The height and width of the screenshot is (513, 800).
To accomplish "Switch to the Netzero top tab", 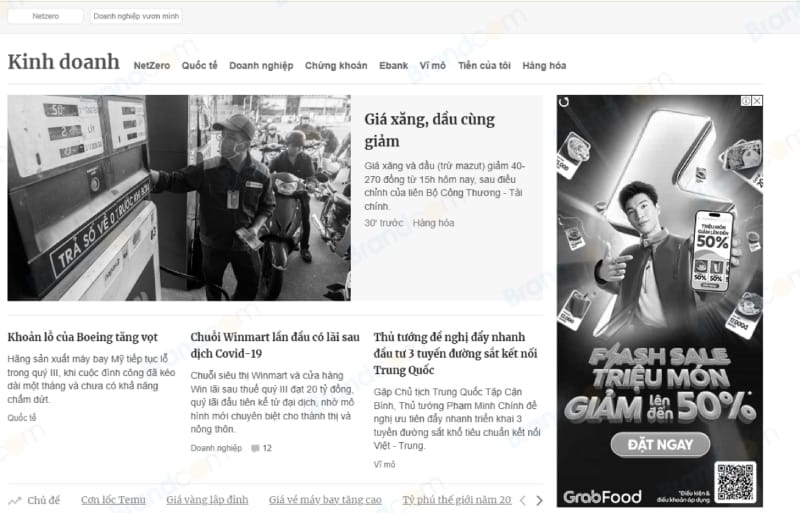I will tap(45, 16).
